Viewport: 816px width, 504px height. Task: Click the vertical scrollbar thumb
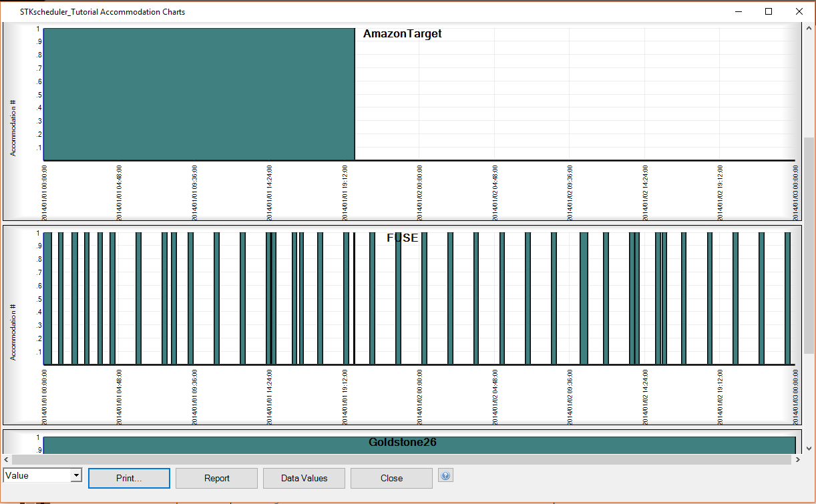click(x=809, y=244)
